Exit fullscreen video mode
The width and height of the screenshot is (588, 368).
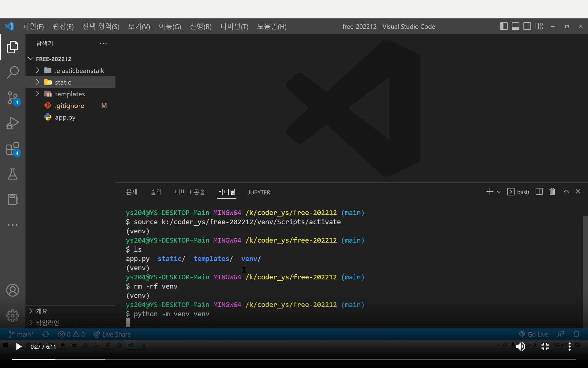coord(545,347)
